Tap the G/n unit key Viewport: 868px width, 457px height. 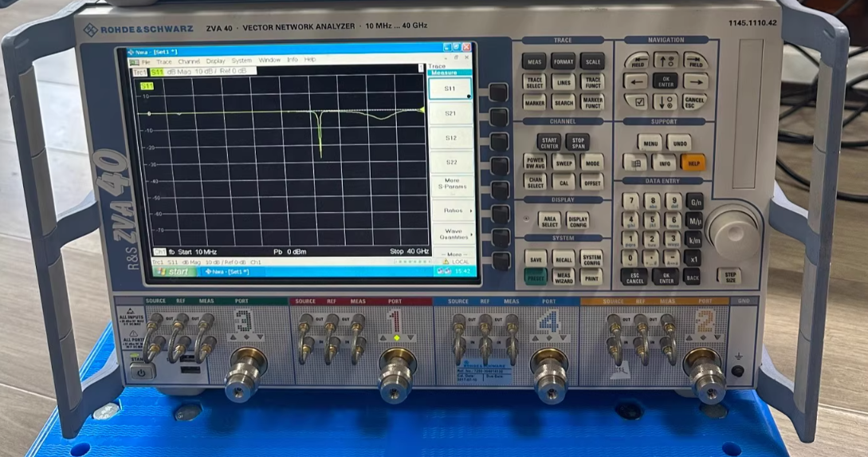(695, 202)
